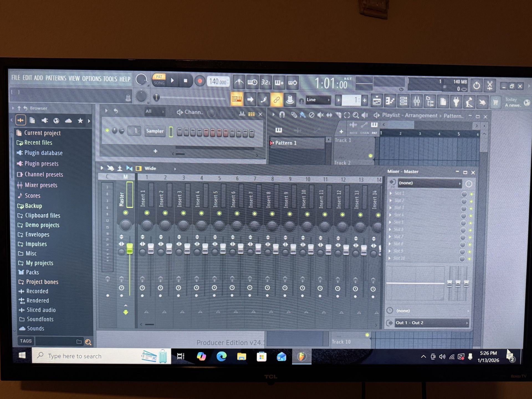This screenshot has width=532, height=399.
Task: Click the scissors cut icon in the top toolbar
Action: pos(490,86)
